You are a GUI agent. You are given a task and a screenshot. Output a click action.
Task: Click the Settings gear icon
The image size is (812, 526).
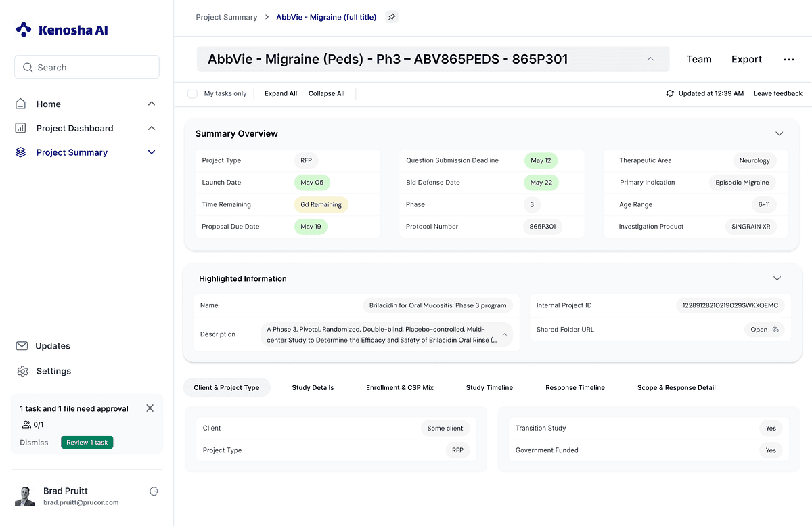coord(22,371)
